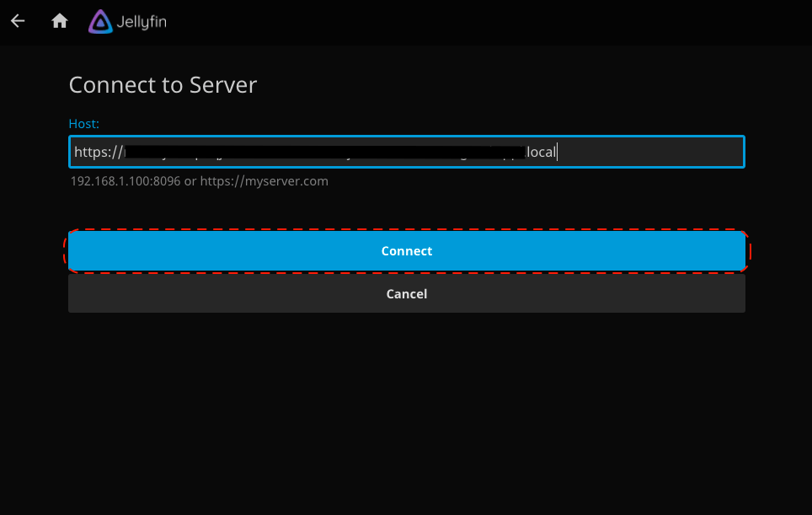The image size is (812, 515).
Task: Go back using the left arrow icon
Action: coord(18,22)
